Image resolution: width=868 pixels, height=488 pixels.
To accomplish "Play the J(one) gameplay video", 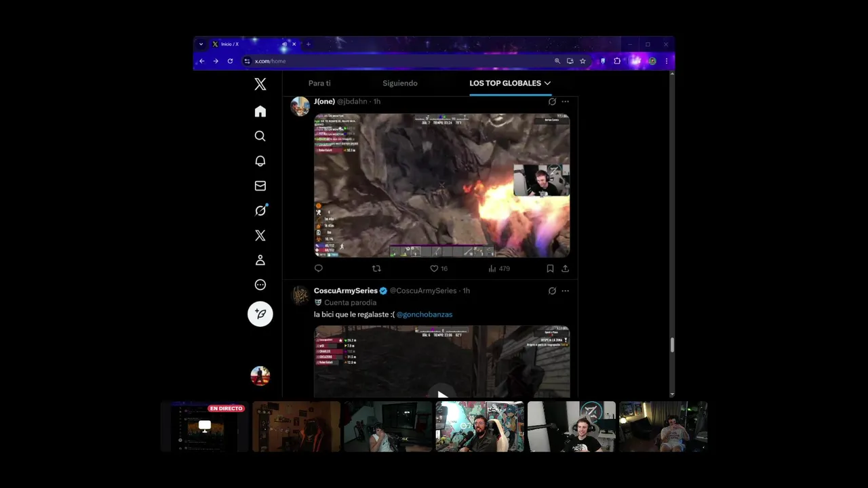I will coord(441,185).
